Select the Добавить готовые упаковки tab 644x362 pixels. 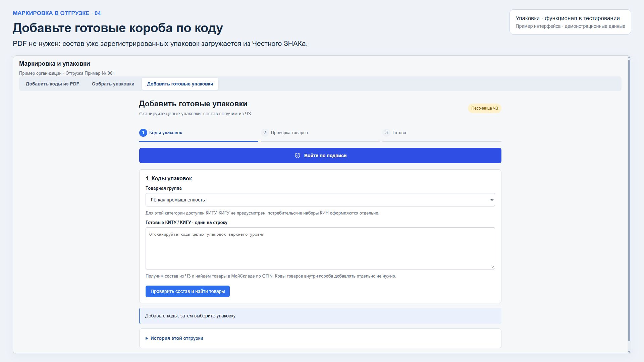pyautogui.click(x=180, y=84)
